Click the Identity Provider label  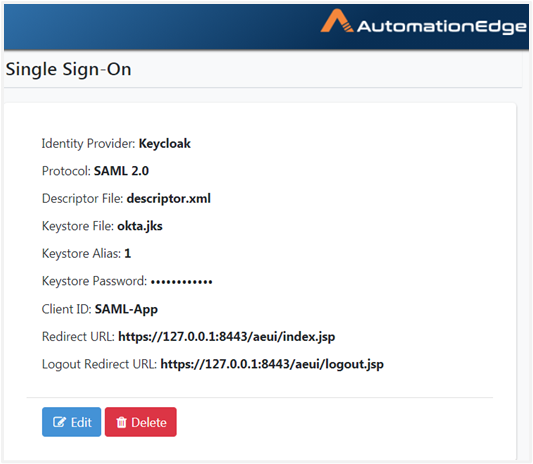click(x=88, y=144)
